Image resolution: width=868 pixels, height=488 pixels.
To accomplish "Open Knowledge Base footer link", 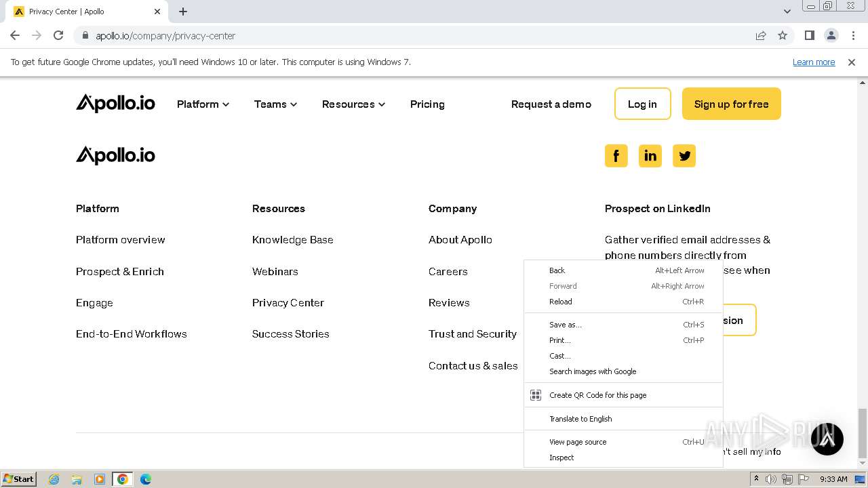I will coord(293,240).
